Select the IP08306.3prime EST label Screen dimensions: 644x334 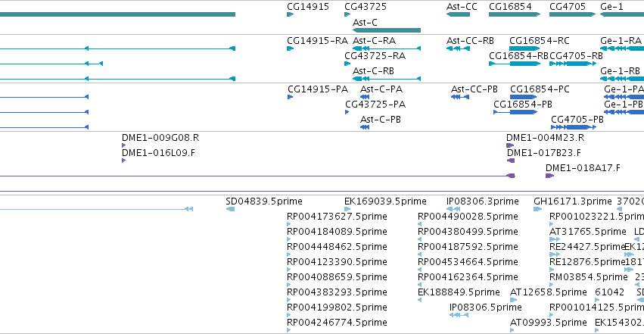coord(483,201)
